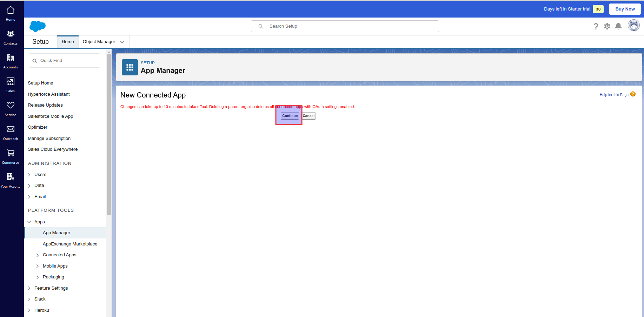The image size is (644, 317).
Task: Open the Accounts icon in left rail
Action: point(11,58)
